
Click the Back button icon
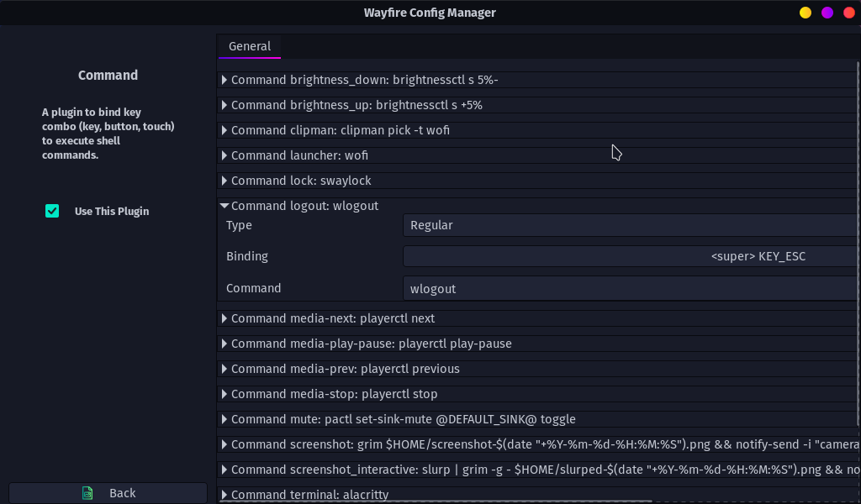pyautogui.click(x=87, y=493)
